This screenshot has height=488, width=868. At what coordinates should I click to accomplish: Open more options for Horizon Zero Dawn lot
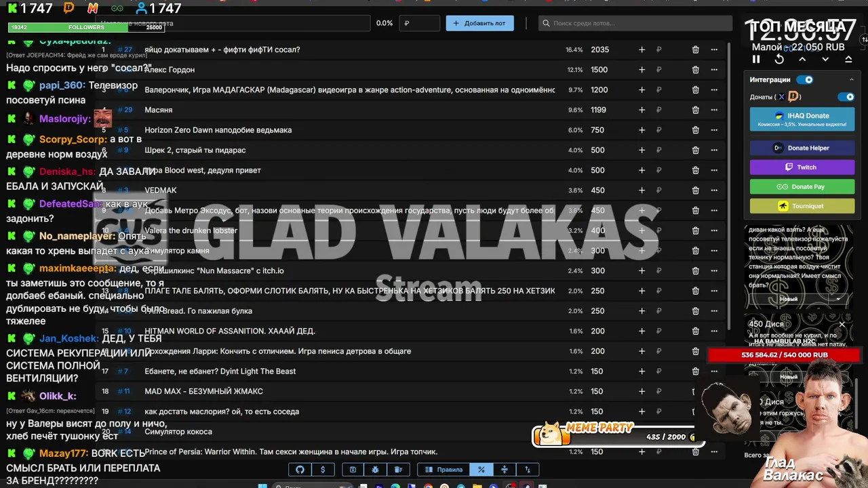[x=714, y=130]
